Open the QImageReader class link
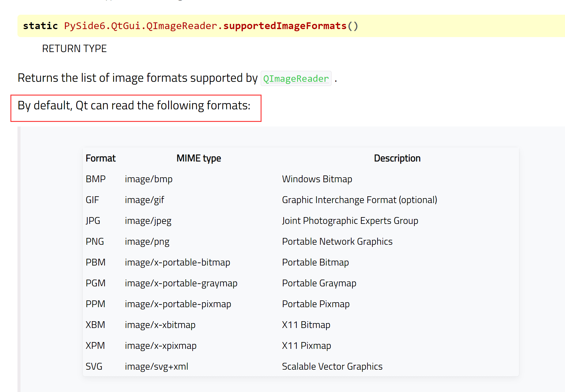Screen dimensions: 565x392 tap(296, 79)
